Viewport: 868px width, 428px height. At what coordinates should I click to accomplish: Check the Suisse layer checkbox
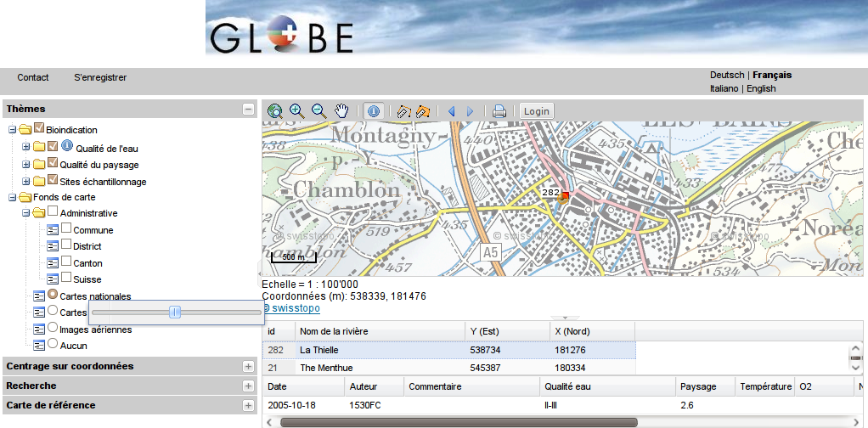pos(66,277)
